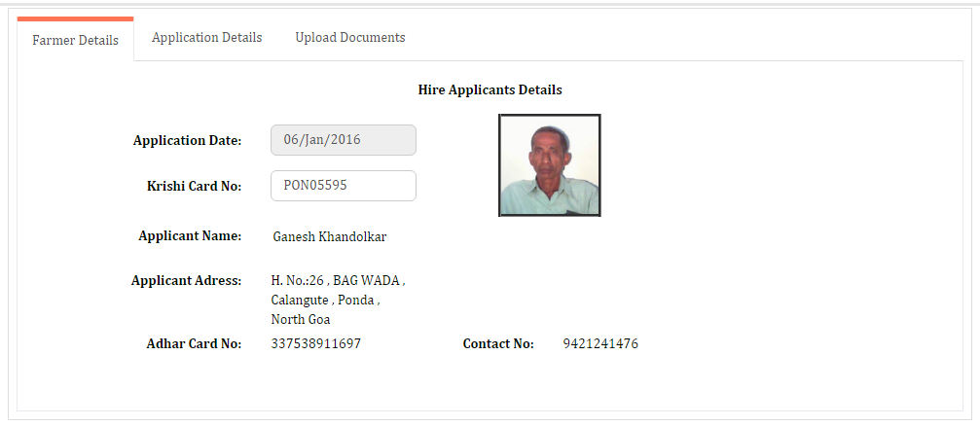Screen dimensions: 980x426
Task: Click the Hire Applicants Details heading
Action: coord(490,89)
